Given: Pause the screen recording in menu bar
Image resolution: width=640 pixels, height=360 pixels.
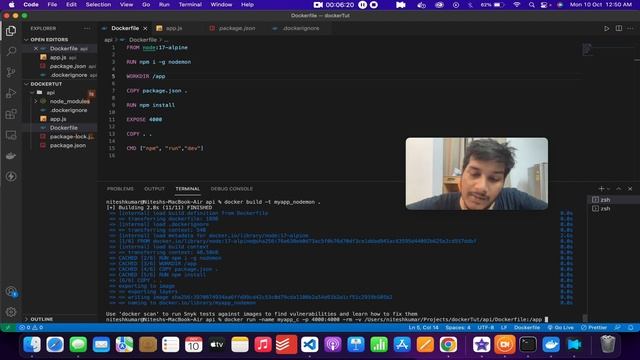Looking at the screenshot, I should tap(362, 4).
